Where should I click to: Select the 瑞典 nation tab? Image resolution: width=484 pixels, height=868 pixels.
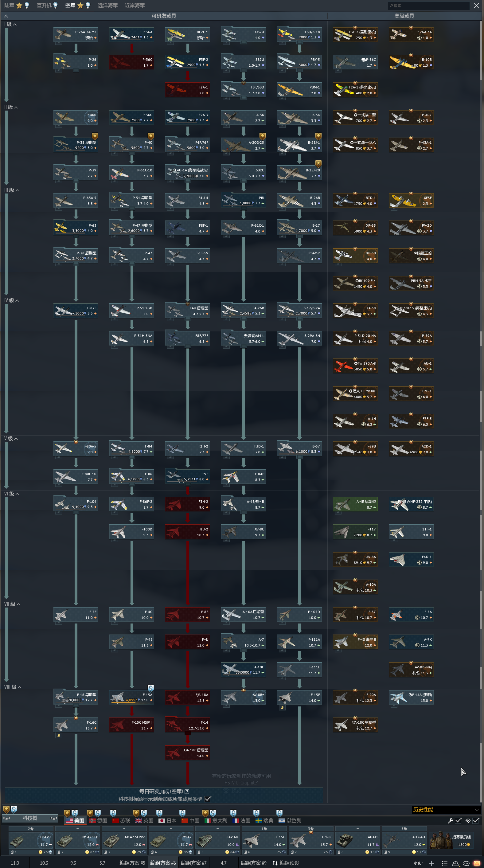(264, 820)
